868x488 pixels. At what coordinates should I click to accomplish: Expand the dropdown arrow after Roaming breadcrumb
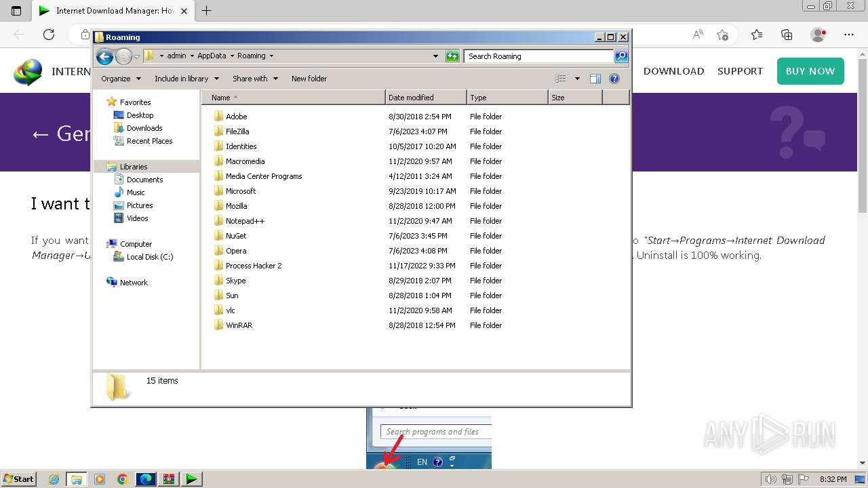(271, 56)
